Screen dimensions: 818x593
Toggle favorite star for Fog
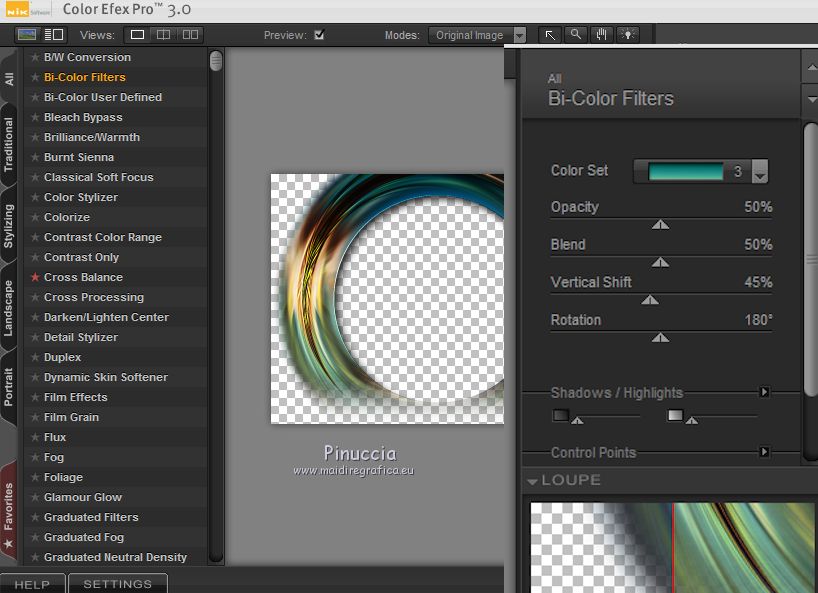click(35, 457)
